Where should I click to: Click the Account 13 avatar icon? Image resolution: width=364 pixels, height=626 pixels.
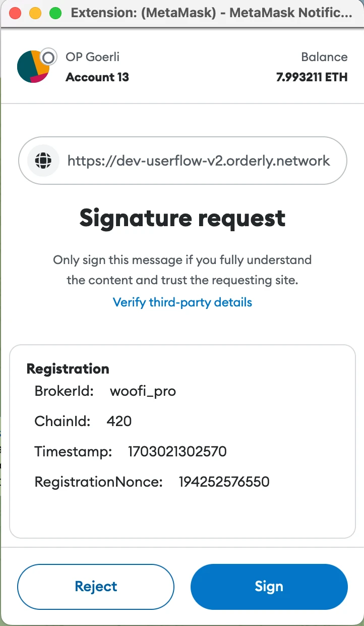point(32,67)
